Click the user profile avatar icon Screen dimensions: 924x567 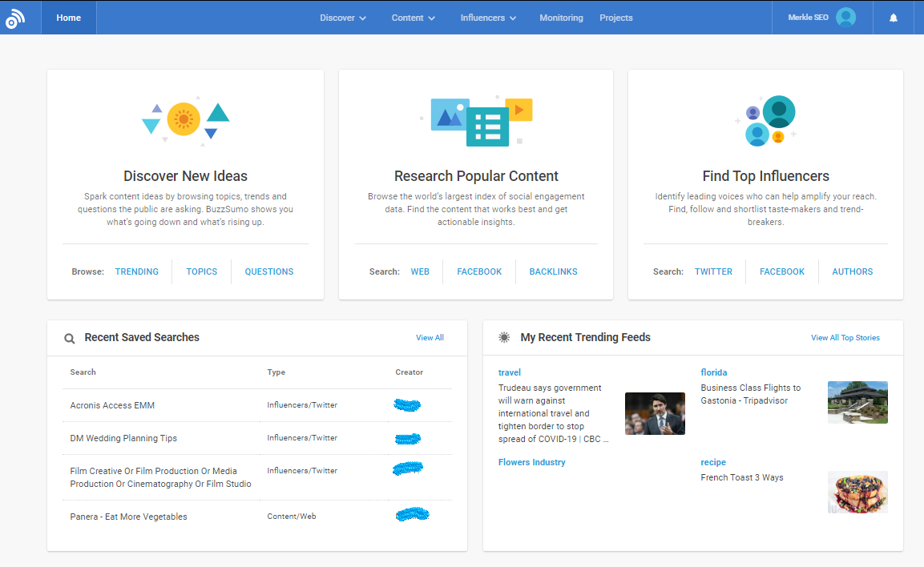coord(845,18)
